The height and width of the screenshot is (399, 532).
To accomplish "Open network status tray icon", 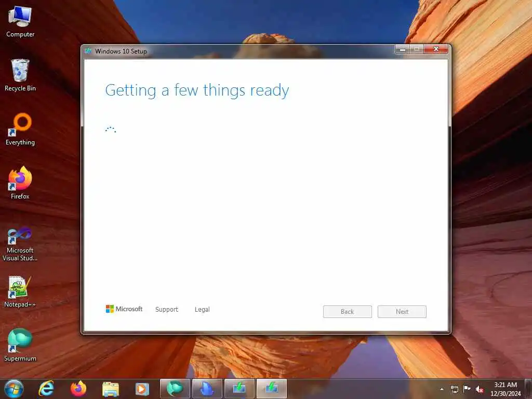I will click(454, 389).
